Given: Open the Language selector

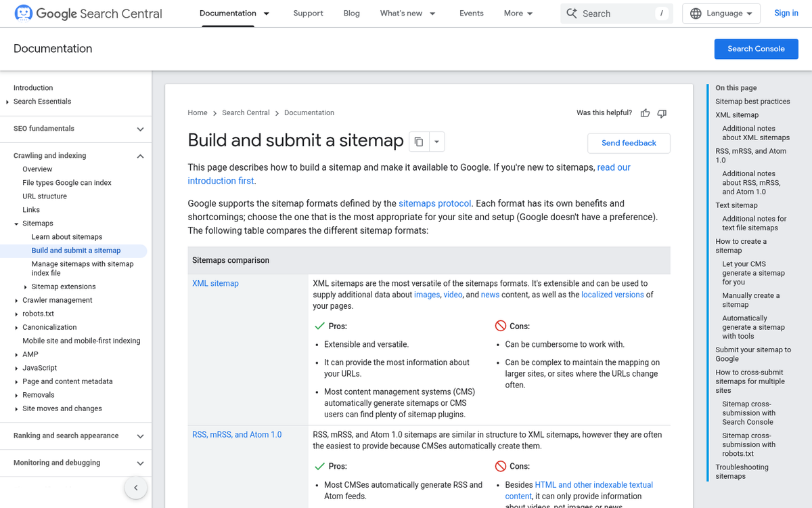Looking at the screenshot, I should point(721,13).
